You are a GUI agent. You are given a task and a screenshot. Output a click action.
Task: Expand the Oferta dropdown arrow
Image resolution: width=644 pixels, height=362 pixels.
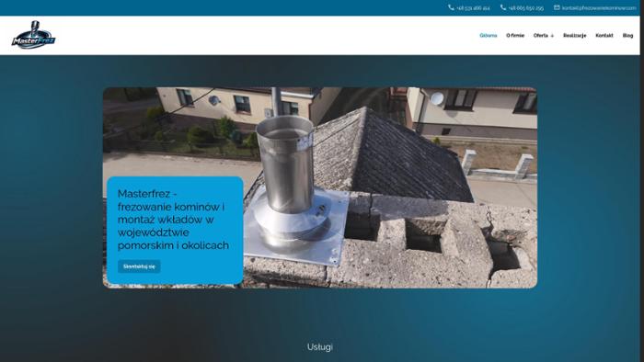coord(552,36)
